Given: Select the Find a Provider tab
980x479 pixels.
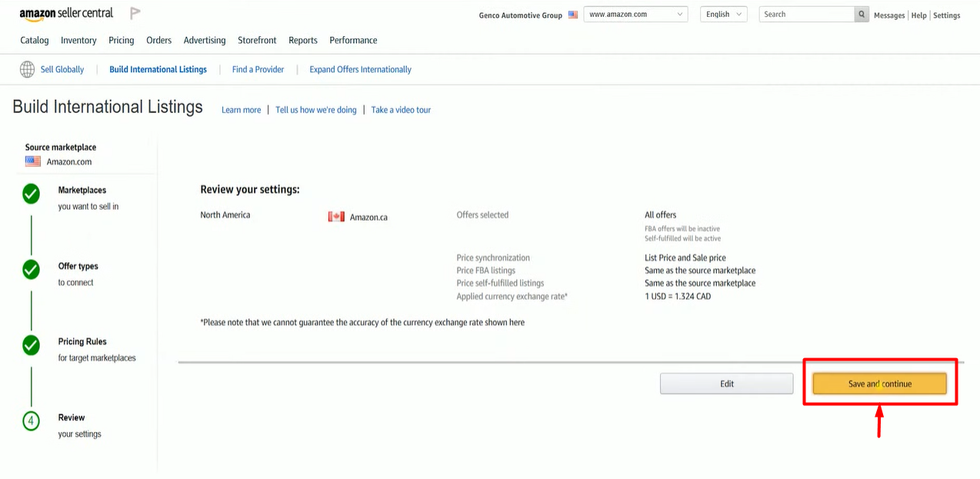Looking at the screenshot, I should click(258, 69).
